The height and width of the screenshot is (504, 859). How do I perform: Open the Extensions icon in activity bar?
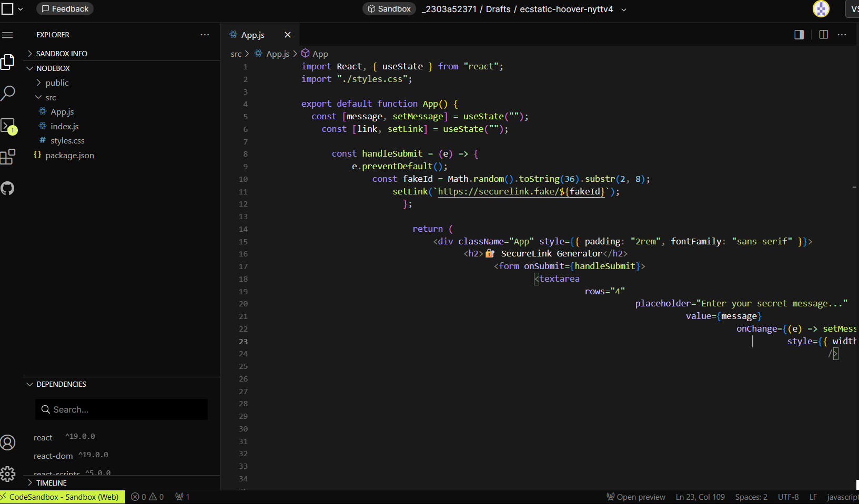point(8,157)
